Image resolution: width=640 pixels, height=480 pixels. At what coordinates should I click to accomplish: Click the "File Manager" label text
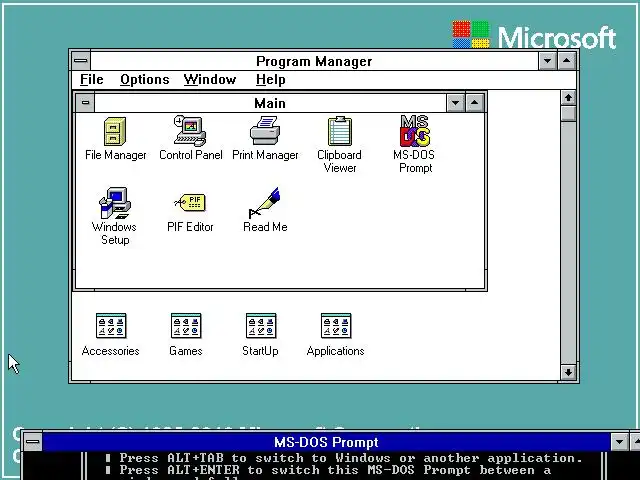click(116, 155)
